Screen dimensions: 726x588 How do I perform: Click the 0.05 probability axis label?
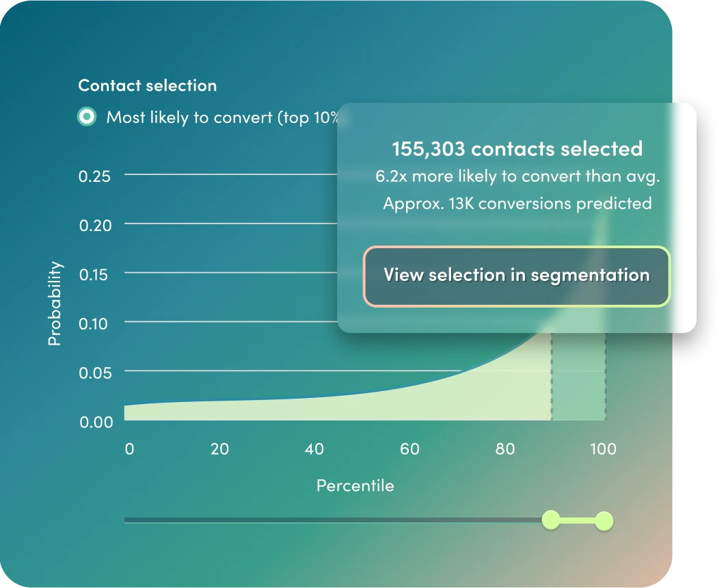tap(94, 373)
